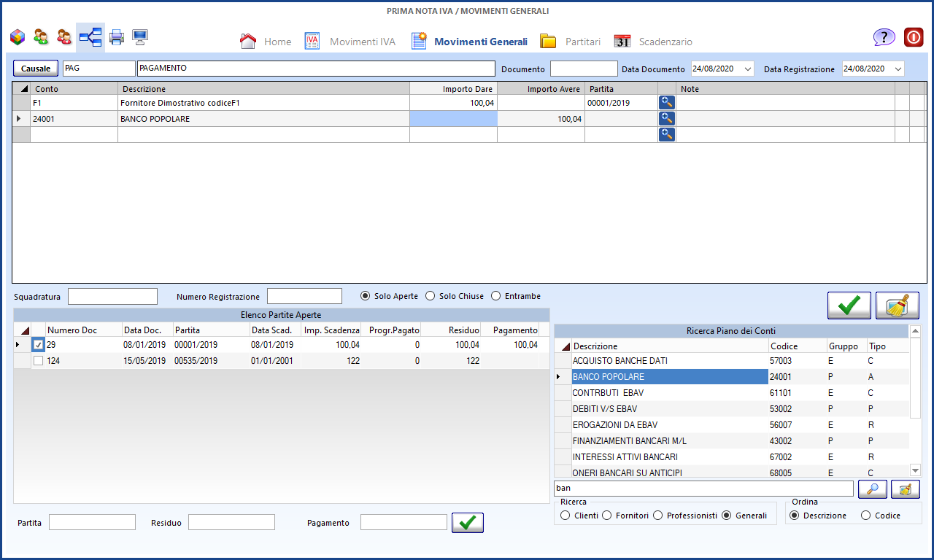Click magnifier icon on BANCO POPOLARE row
This screenshot has width=934, height=560.
666,118
